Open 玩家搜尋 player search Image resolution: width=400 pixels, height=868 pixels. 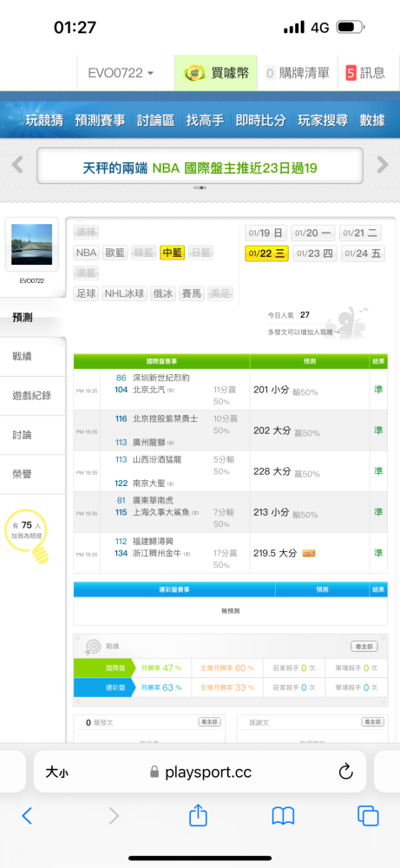[x=323, y=120]
